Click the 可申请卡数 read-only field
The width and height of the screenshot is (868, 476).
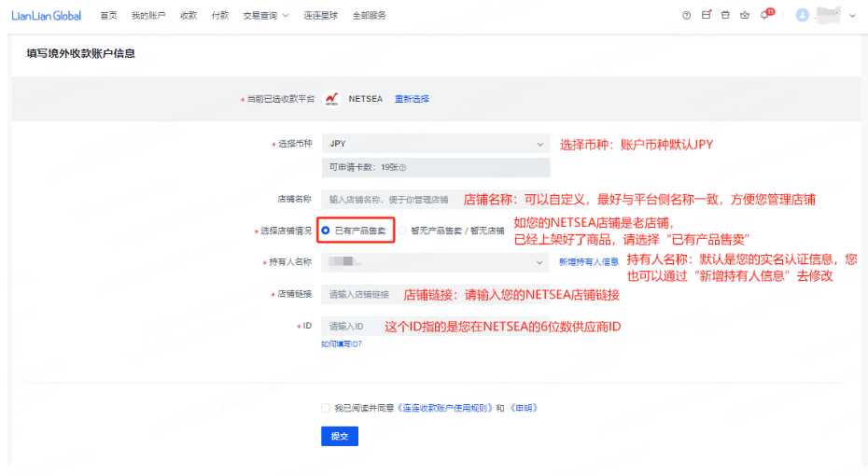coord(436,167)
